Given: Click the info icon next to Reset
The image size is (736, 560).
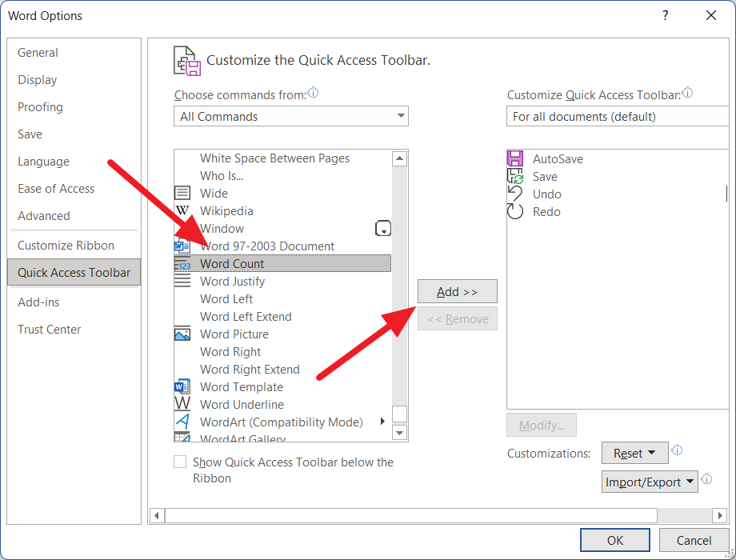Looking at the screenshot, I should (x=677, y=450).
